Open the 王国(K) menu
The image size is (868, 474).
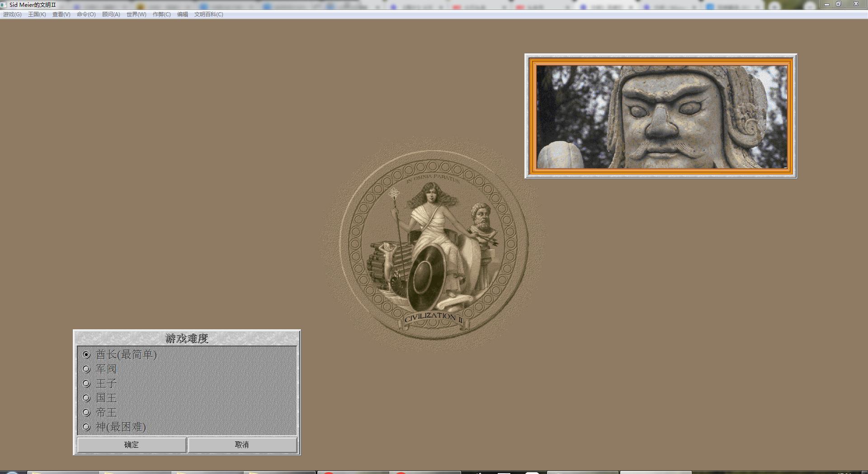37,14
